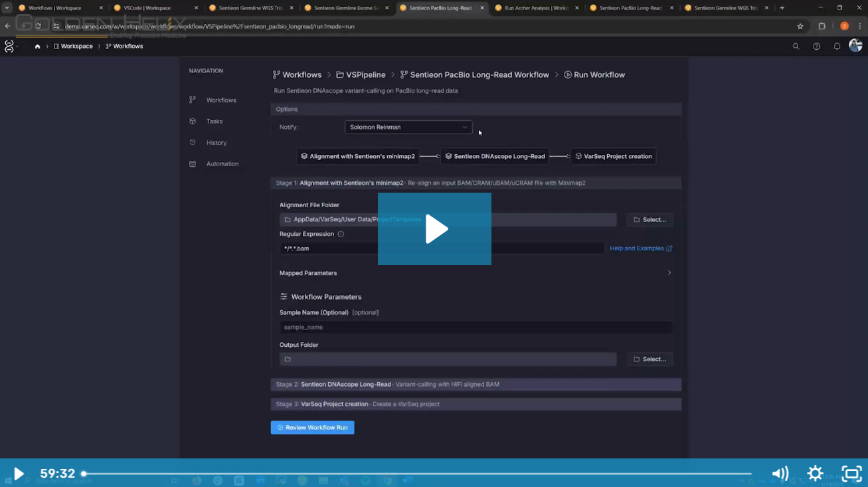Click the Regular Expression info icon

tap(341, 234)
